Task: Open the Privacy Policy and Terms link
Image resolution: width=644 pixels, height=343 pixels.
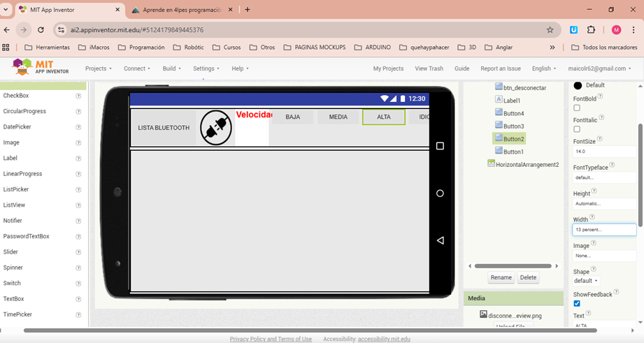Action: click(271, 339)
